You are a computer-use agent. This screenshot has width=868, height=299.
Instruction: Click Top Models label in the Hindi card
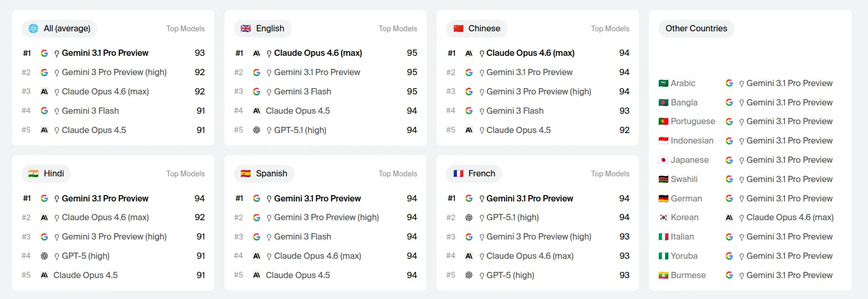click(x=185, y=174)
